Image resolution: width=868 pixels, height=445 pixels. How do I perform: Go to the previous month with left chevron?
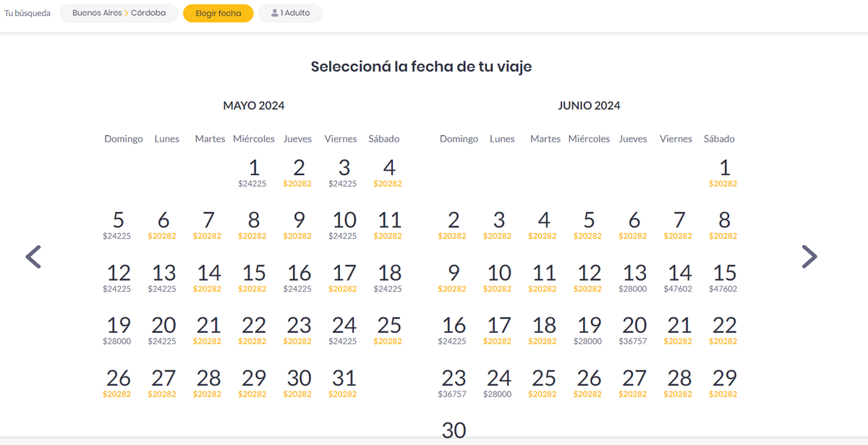33,257
